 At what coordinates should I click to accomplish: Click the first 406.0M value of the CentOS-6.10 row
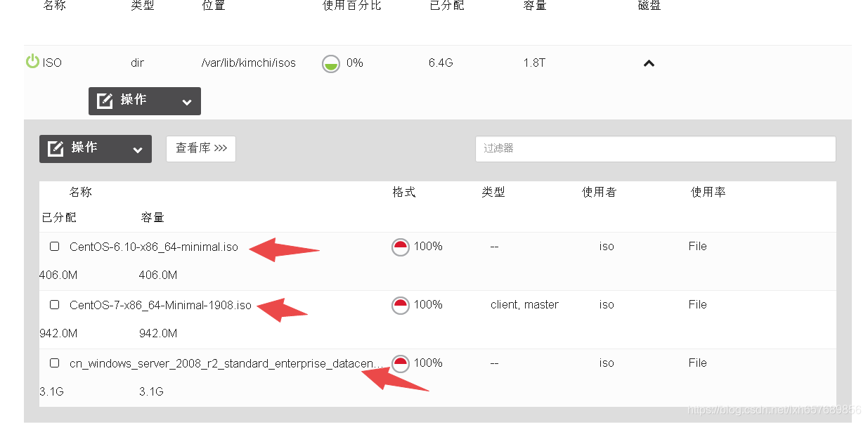[58, 275]
